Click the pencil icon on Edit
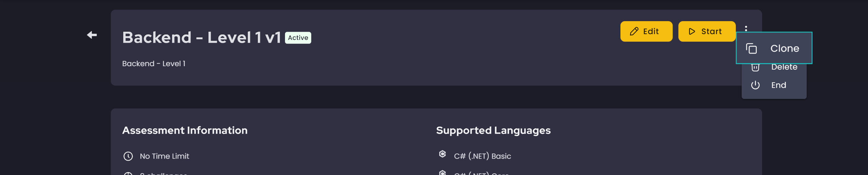Viewport: 868px width, 175px height. 634,31
